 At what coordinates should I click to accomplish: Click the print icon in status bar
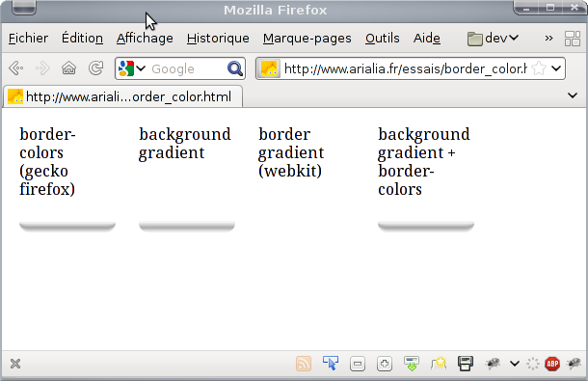pyautogui.click(x=466, y=364)
